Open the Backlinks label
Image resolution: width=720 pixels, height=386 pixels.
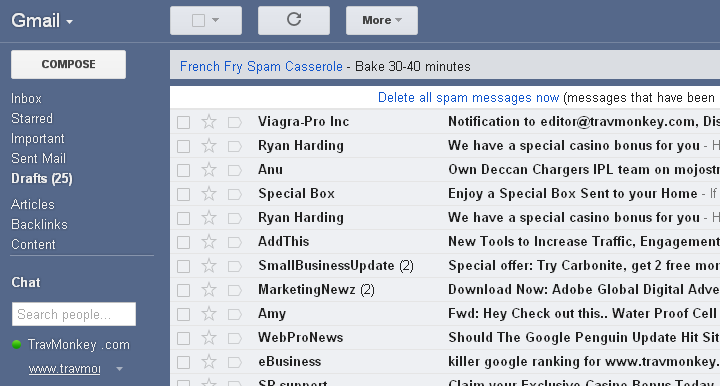pyautogui.click(x=39, y=224)
